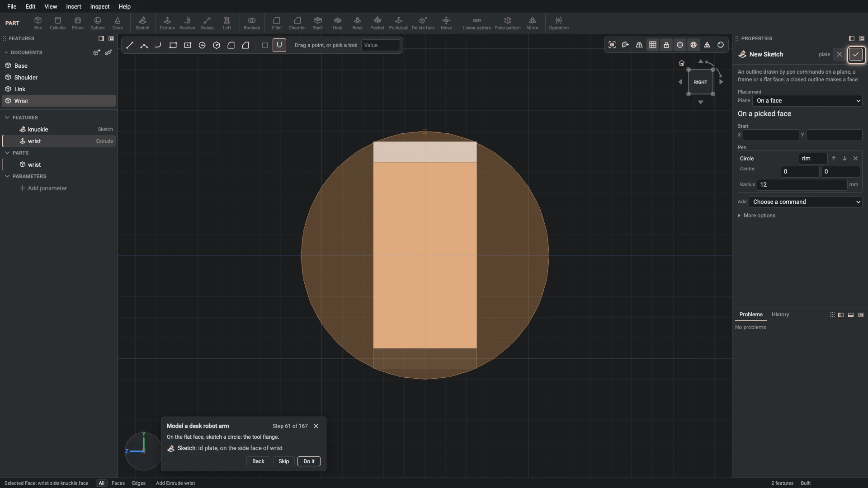This screenshot has height=488, width=868.
Task: Click the Do it tutorial button
Action: pyautogui.click(x=309, y=461)
